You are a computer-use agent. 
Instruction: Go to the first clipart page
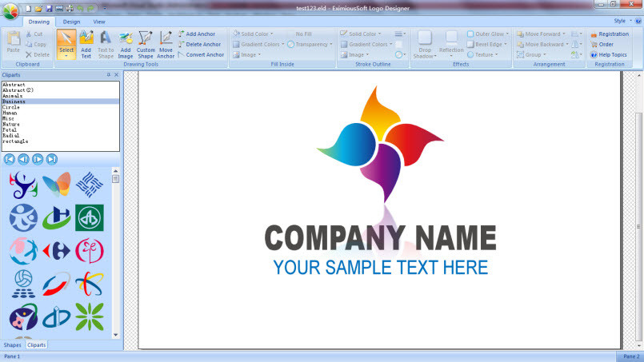pos(10,159)
